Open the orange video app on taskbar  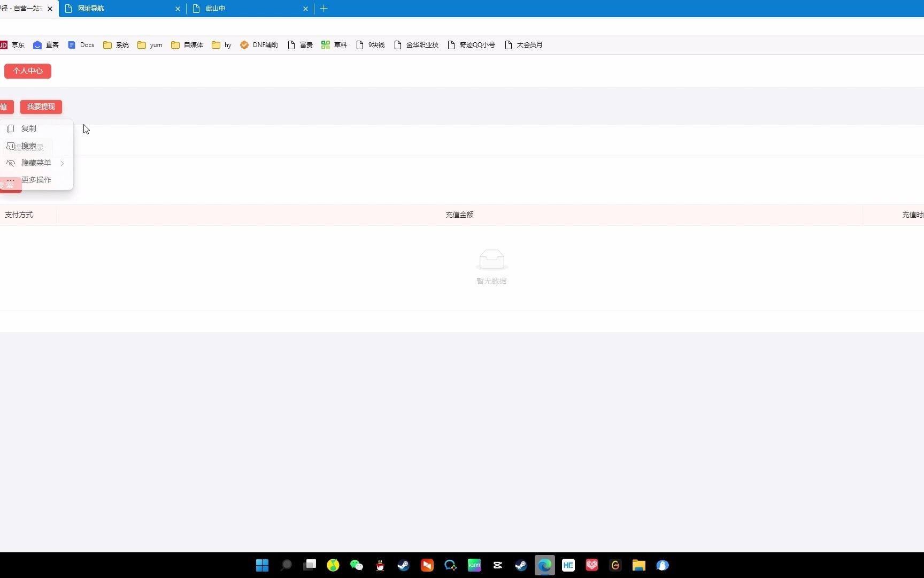pos(427,565)
